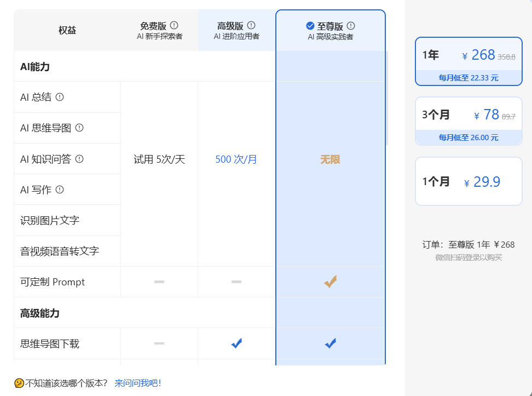Select the 1年 ¥268 subscription plan
Image resolution: width=532 pixels, height=396 pixels.
pos(469,61)
